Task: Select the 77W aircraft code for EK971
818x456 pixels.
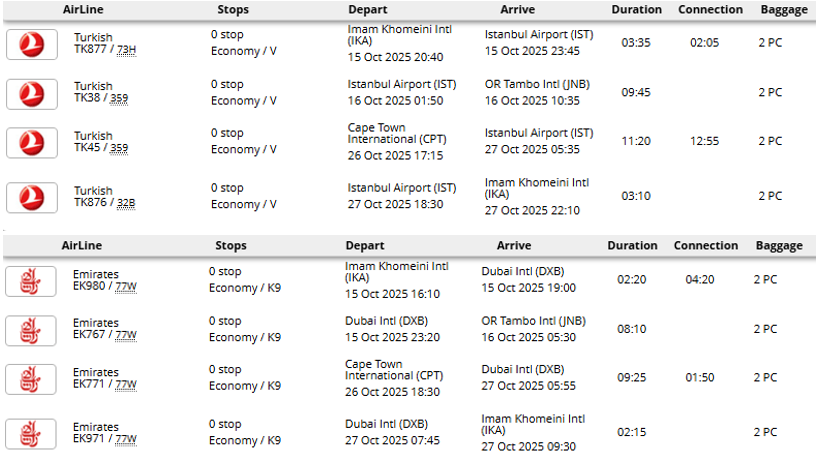Action: [125, 438]
